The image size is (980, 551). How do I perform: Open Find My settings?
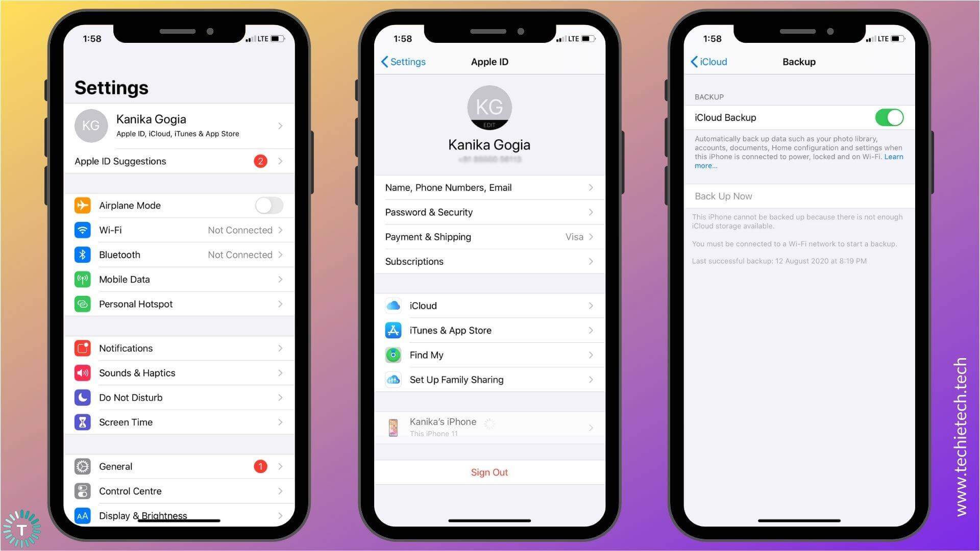(x=489, y=355)
